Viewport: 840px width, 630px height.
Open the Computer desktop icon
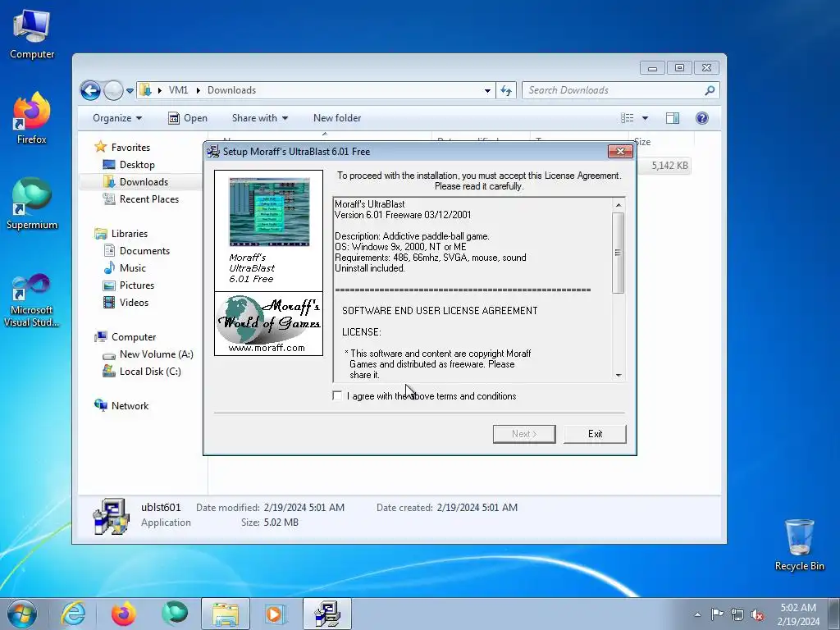pos(32,34)
